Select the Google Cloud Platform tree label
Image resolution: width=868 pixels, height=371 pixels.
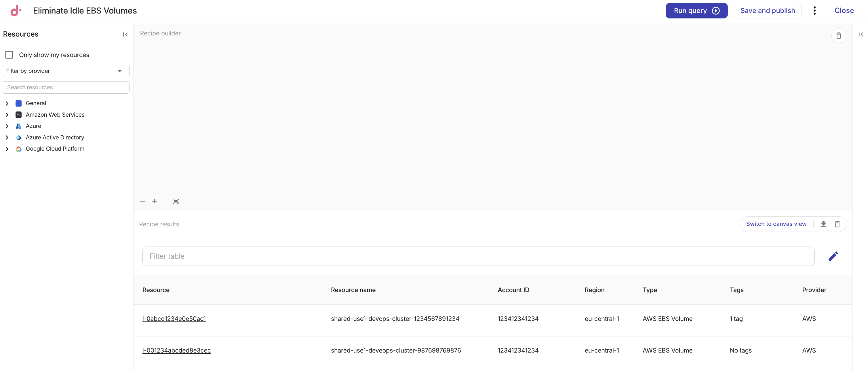(55, 149)
